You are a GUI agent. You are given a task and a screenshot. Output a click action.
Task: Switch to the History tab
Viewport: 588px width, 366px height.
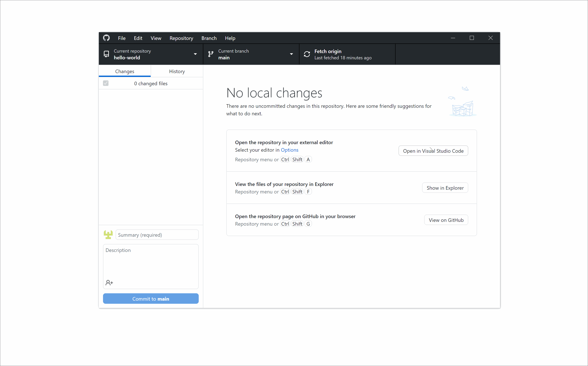coord(177,71)
